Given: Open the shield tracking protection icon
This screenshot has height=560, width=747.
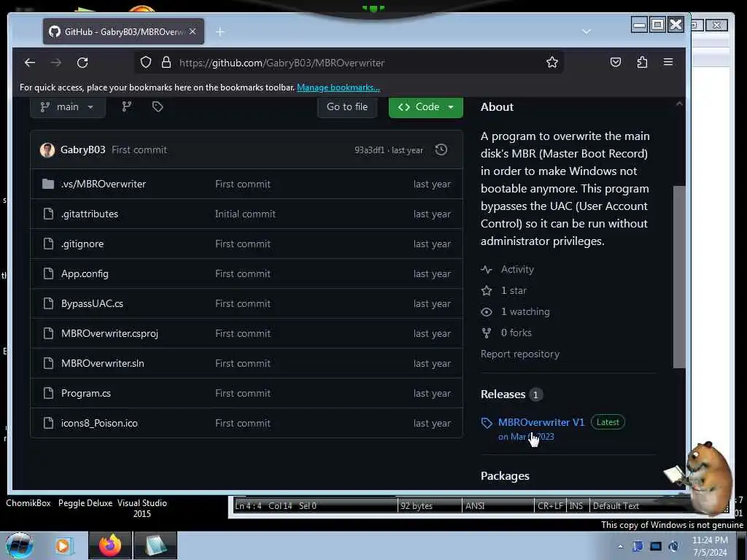Looking at the screenshot, I should [146, 63].
